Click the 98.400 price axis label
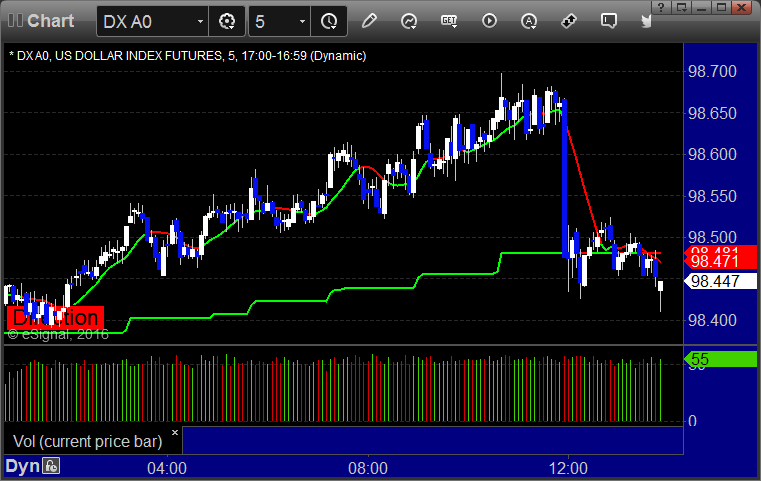 [x=712, y=320]
